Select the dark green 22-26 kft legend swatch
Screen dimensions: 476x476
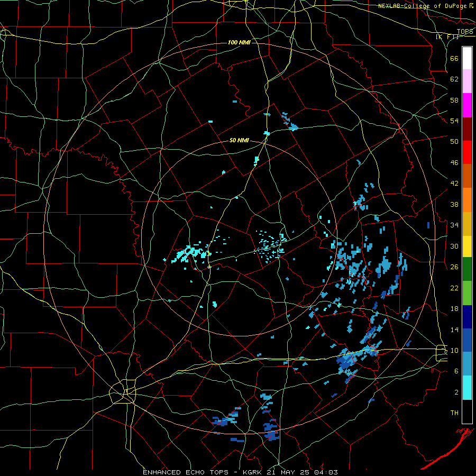click(x=467, y=269)
